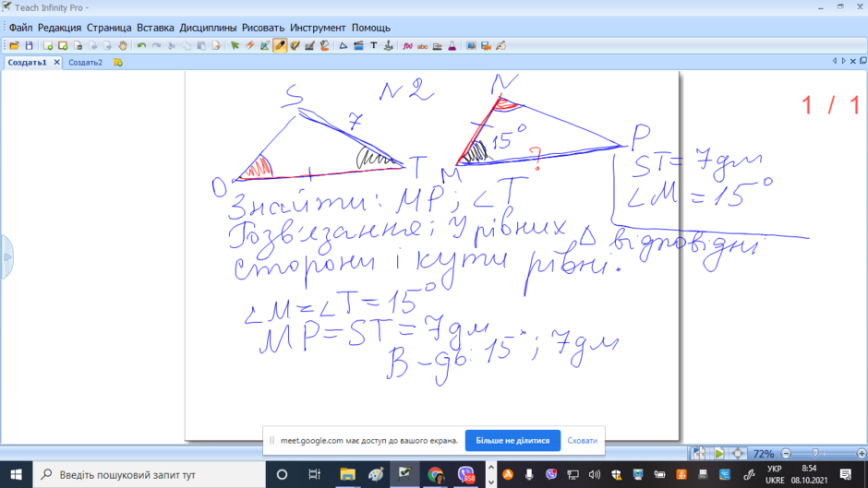Open the notification center
Screen dimensions: 868x488
coord(846,475)
